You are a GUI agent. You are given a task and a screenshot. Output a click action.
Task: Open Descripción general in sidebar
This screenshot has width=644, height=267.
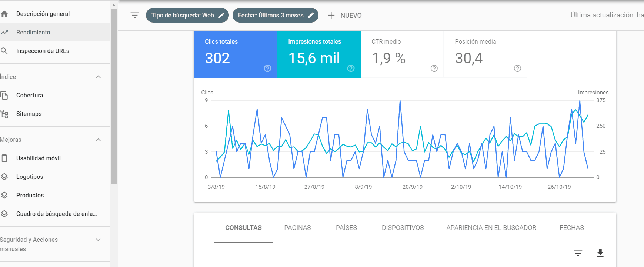coord(55,14)
